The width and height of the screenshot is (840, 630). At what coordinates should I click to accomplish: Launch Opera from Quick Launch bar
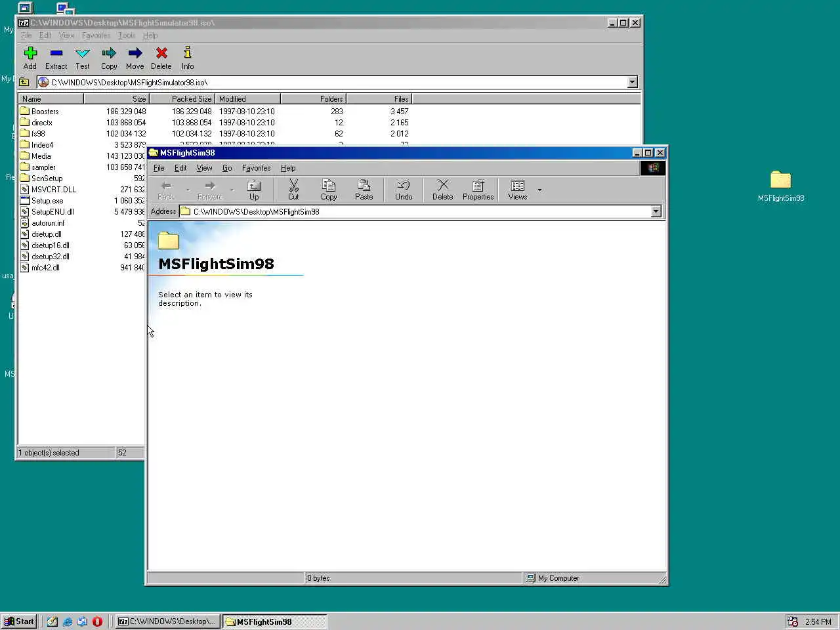click(98, 621)
